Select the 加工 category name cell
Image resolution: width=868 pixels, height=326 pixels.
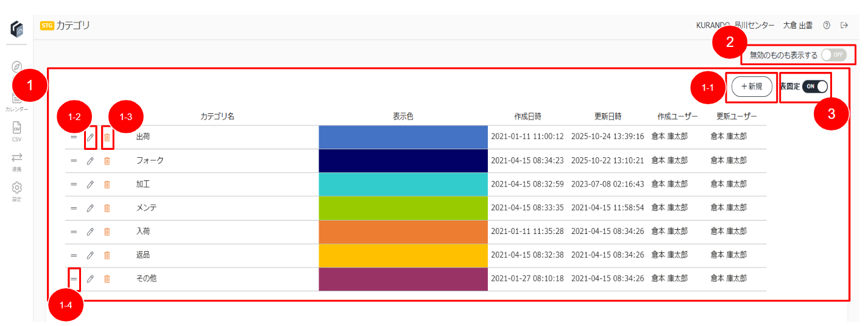coord(143,184)
